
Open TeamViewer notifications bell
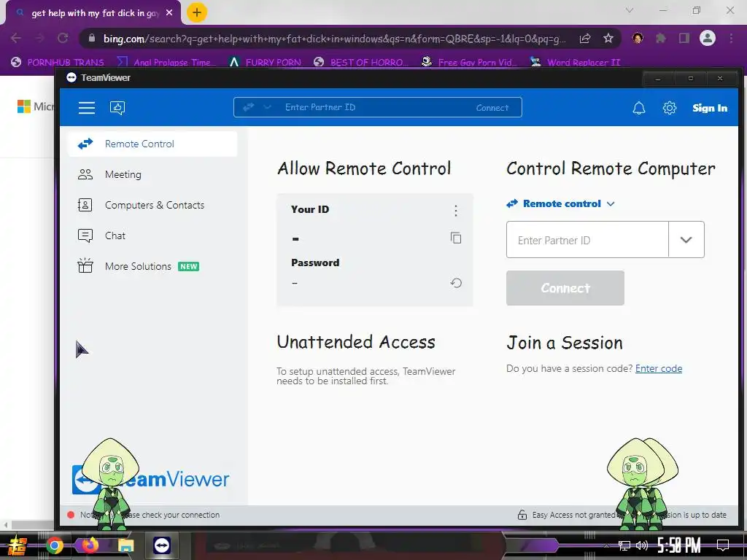pos(639,108)
